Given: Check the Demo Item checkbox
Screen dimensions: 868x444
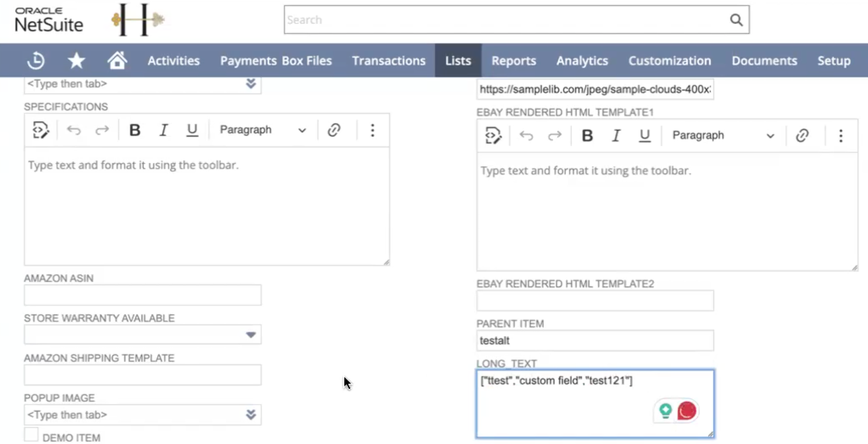Looking at the screenshot, I should point(31,434).
